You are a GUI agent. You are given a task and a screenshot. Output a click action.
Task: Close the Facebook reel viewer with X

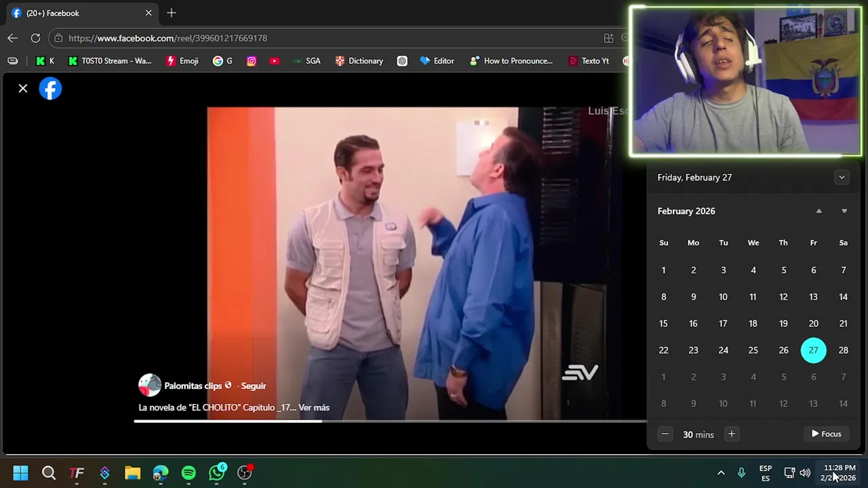[23, 88]
